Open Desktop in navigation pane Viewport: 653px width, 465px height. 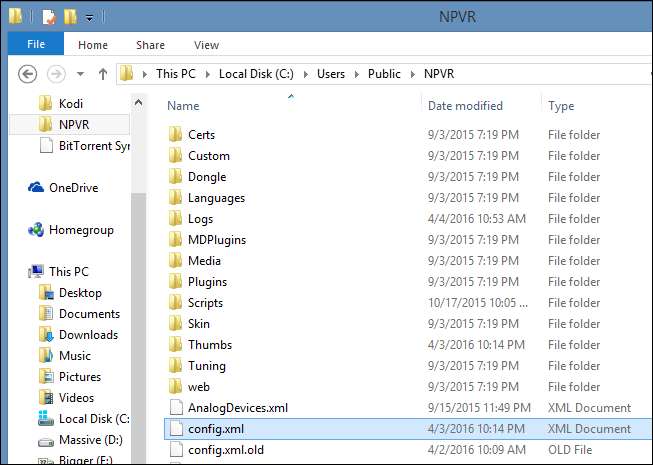pos(70,293)
